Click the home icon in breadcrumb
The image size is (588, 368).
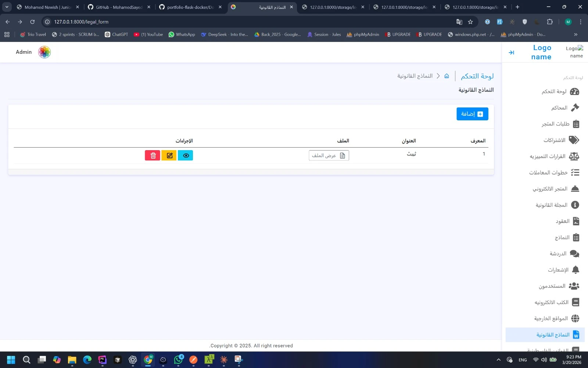click(x=447, y=76)
